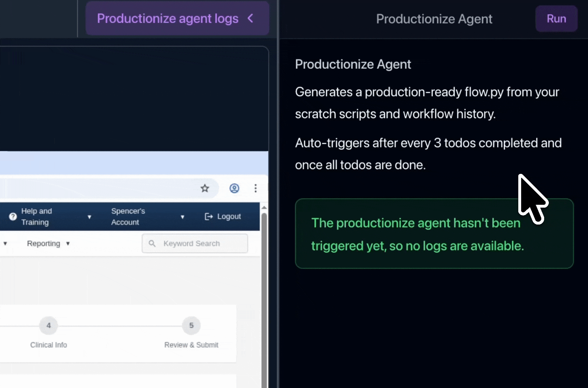The image size is (588, 388).
Task: Open the browser profile avatar icon
Action: (234, 188)
